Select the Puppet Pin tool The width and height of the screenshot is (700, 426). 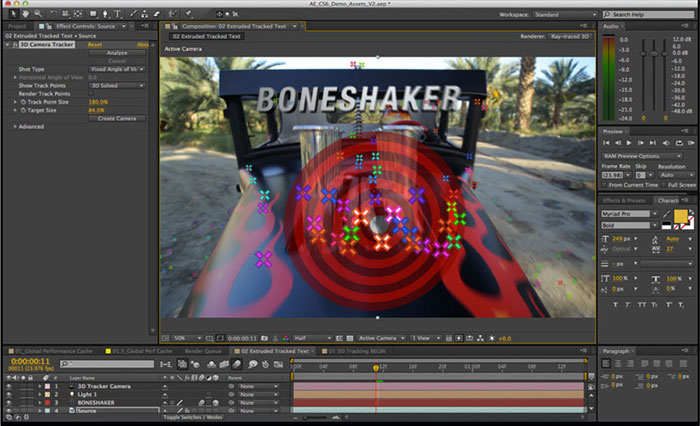click(189, 14)
